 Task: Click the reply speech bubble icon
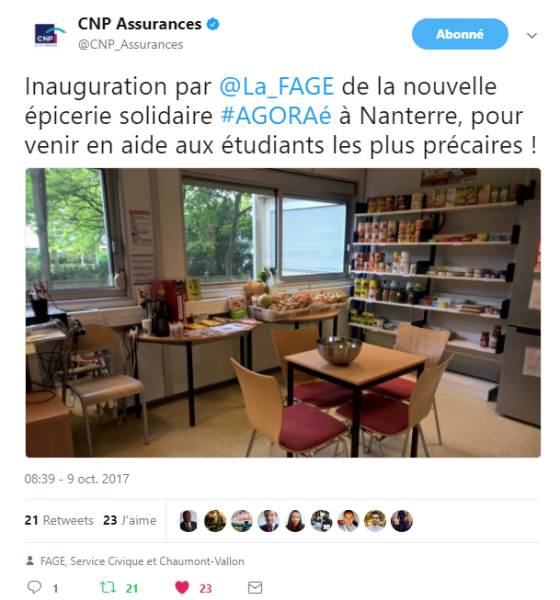[34, 587]
